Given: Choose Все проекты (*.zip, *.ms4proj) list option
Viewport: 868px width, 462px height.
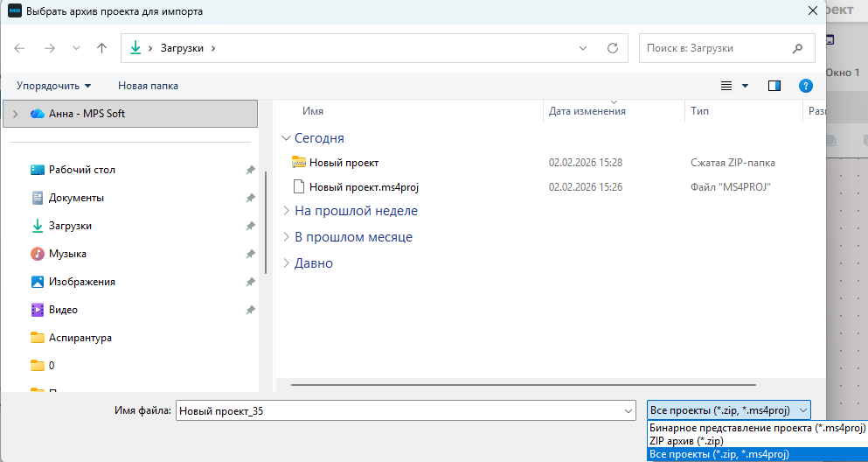Looking at the screenshot, I should point(757,454).
